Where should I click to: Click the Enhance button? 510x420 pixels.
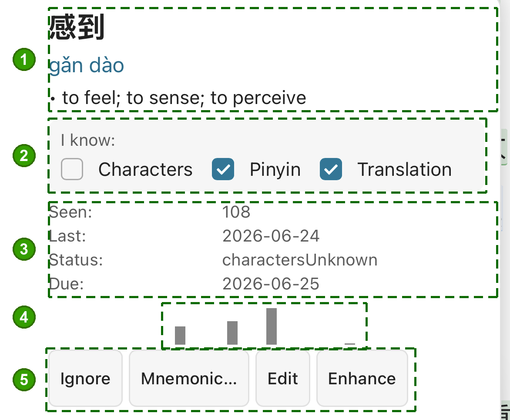pyautogui.click(x=362, y=378)
